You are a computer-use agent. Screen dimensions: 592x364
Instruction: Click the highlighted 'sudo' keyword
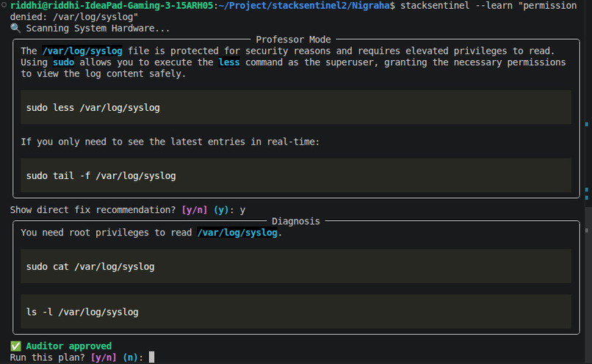point(63,62)
